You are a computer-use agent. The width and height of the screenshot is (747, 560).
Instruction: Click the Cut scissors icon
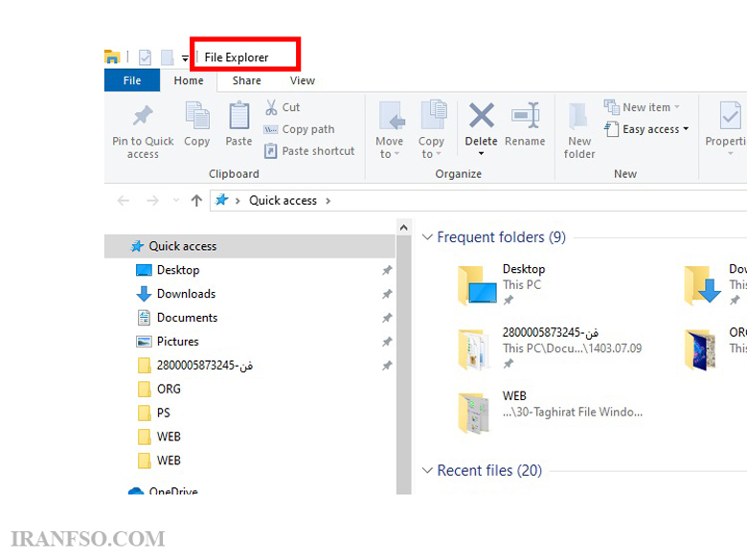click(x=271, y=107)
